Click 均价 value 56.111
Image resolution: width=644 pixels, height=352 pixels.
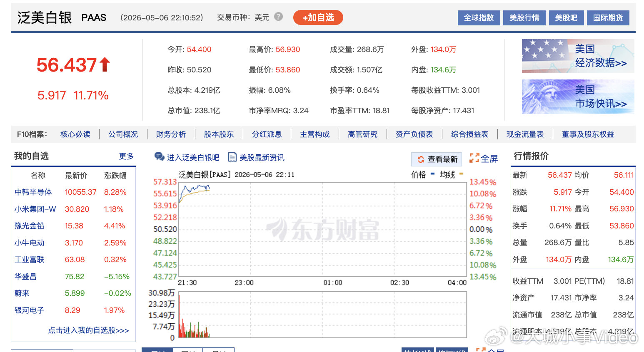pos(624,175)
